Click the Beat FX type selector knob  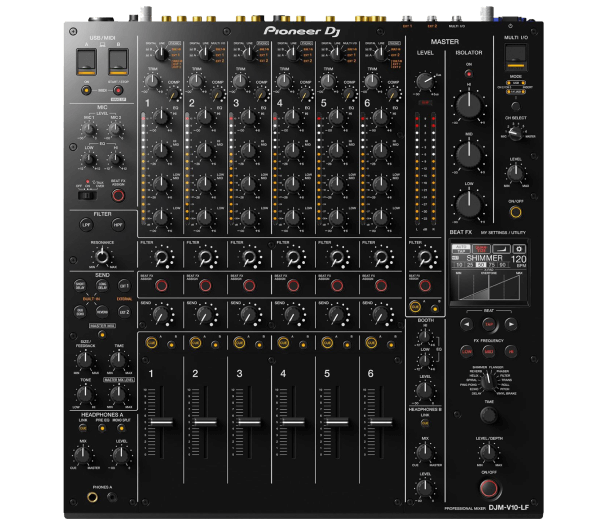[489, 382]
